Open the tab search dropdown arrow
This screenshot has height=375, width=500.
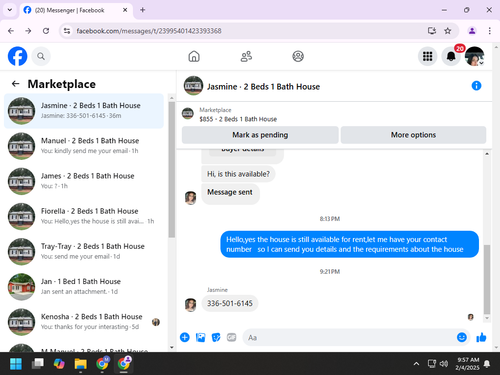pyautogui.click(x=10, y=10)
